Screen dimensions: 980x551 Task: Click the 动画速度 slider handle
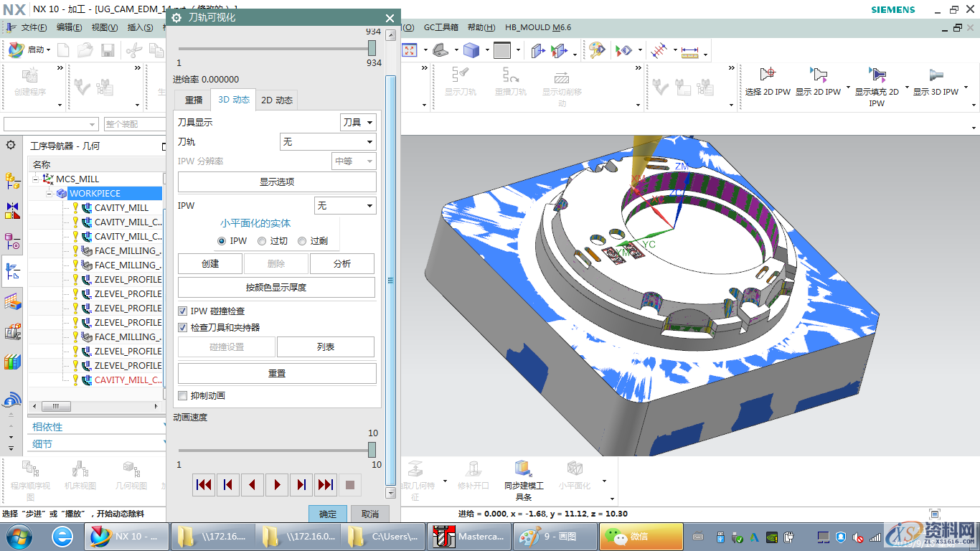[372, 450]
